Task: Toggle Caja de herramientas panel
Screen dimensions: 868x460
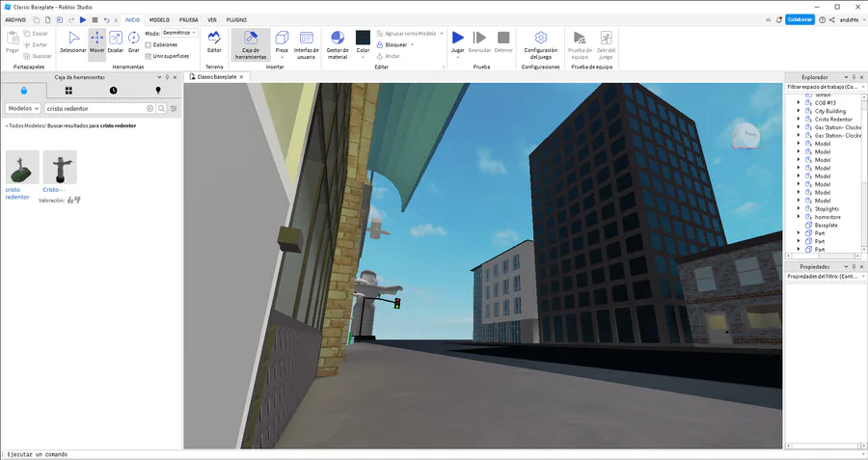Action: [x=251, y=44]
